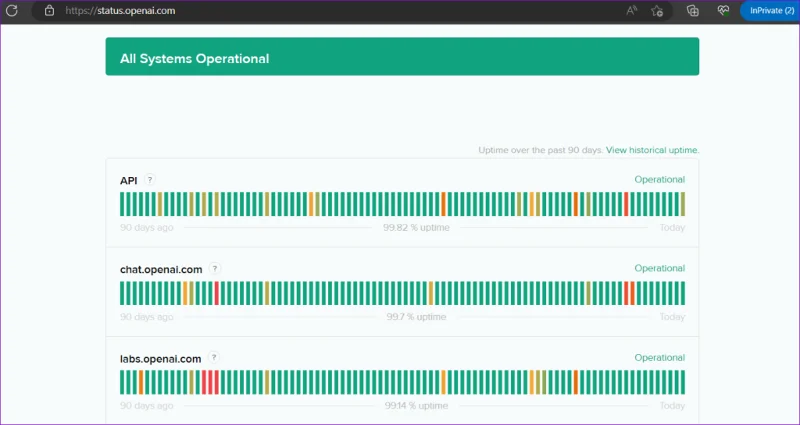
Task: Open Read aloud icon in address bar
Action: (x=632, y=10)
